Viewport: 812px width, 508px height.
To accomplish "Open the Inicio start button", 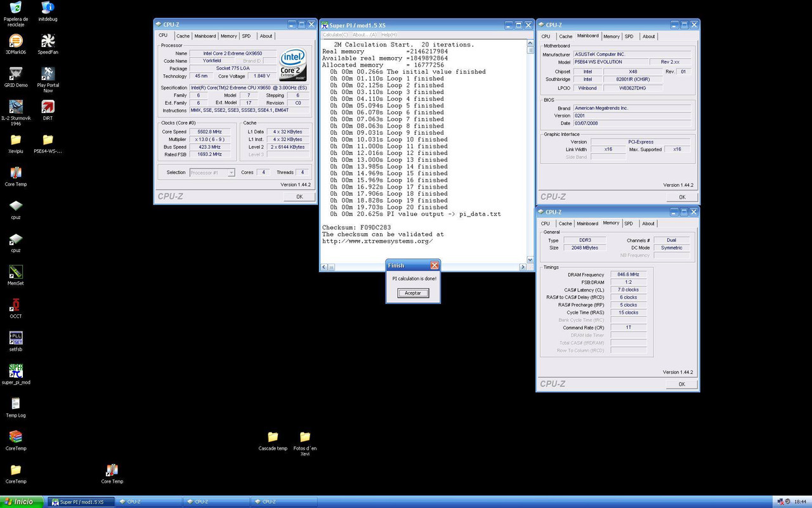I will point(22,502).
